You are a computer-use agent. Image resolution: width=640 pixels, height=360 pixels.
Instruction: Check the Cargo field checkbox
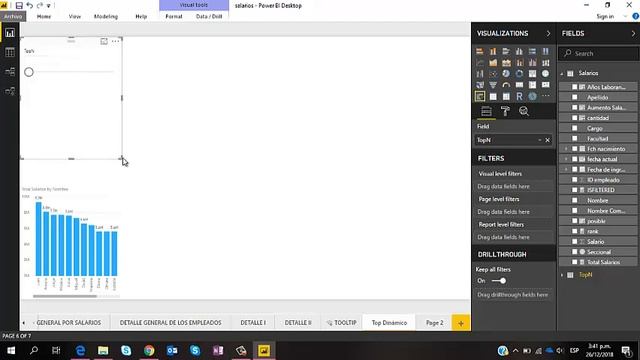tap(575, 128)
